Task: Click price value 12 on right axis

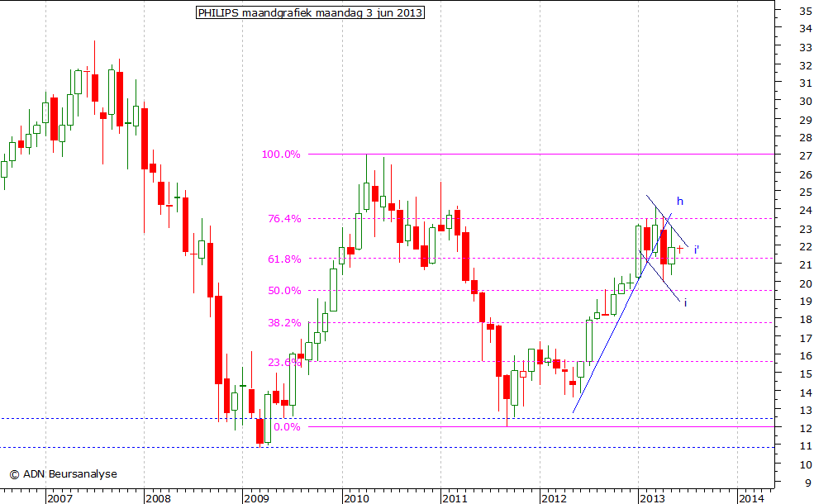Action: [x=805, y=428]
